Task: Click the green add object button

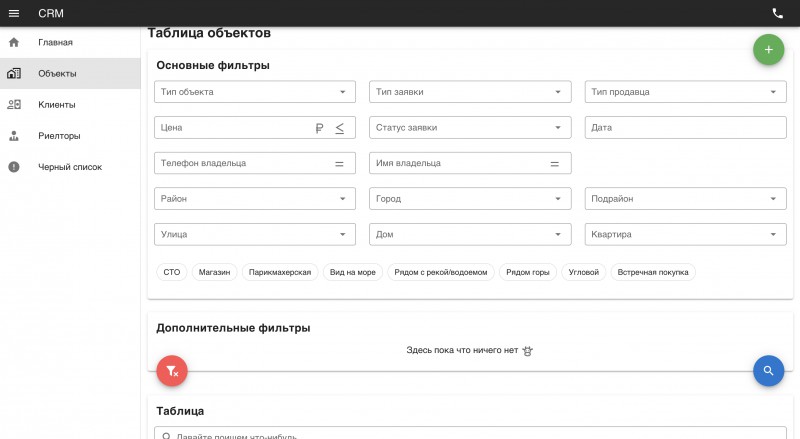Action: pyautogui.click(x=768, y=50)
